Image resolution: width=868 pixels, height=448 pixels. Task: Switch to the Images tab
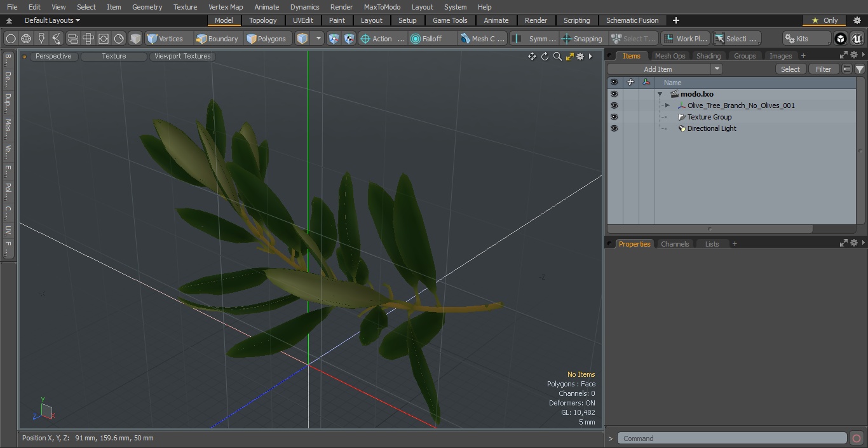pyautogui.click(x=780, y=56)
